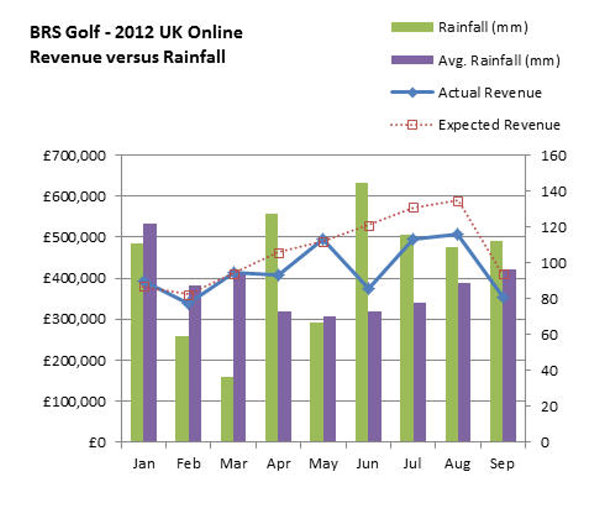Select the Expected Revenue square marker for Aug
Viewport: 600px width, 514px height.
click(x=458, y=201)
